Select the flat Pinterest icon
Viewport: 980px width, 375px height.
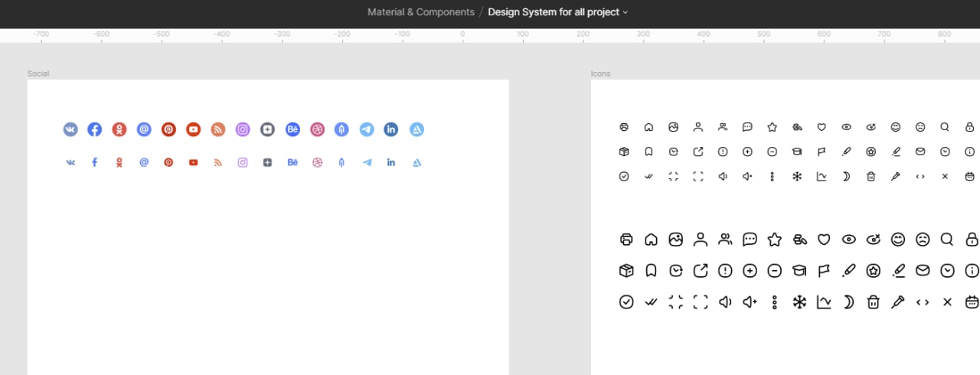pos(168,162)
